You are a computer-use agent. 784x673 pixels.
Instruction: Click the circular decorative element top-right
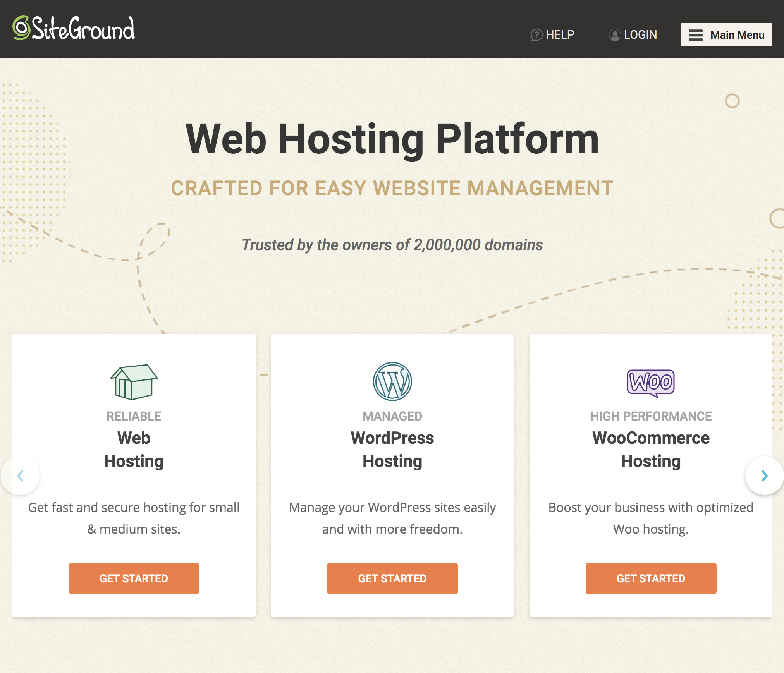[732, 101]
